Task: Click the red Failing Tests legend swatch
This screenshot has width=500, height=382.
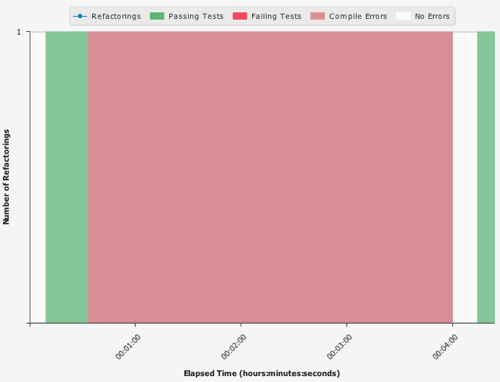Action: coord(240,16)
